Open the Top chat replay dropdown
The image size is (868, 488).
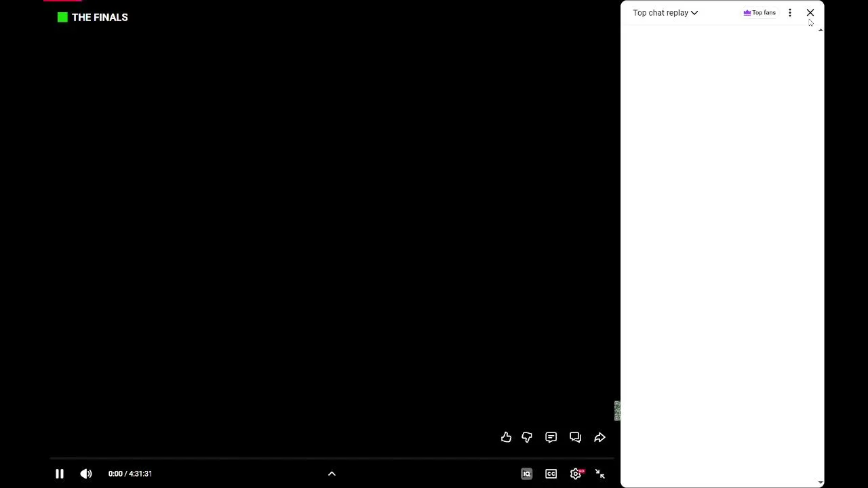pyautogui.click(x=665, y=13)
